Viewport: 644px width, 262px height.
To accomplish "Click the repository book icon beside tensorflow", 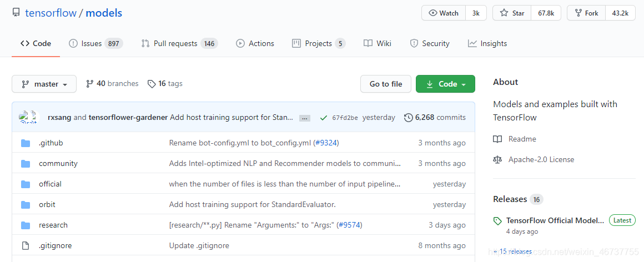I will coord(16,13).
